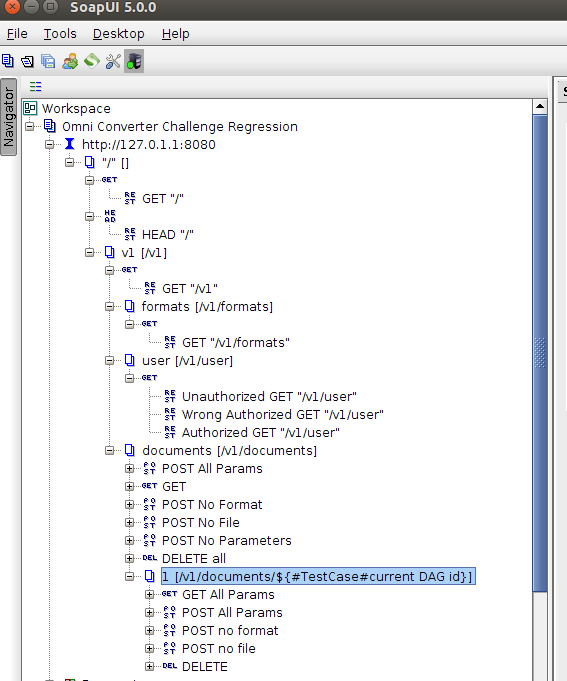The image size is (567, 681).
Task: Click the DEL method icon of DELETE all
Action: click(150, 558)
